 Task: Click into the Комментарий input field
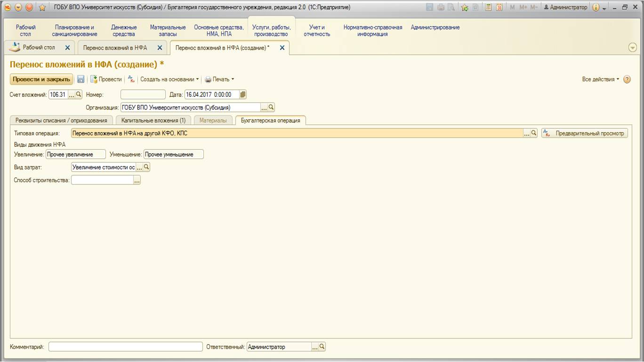coord(125,347)
